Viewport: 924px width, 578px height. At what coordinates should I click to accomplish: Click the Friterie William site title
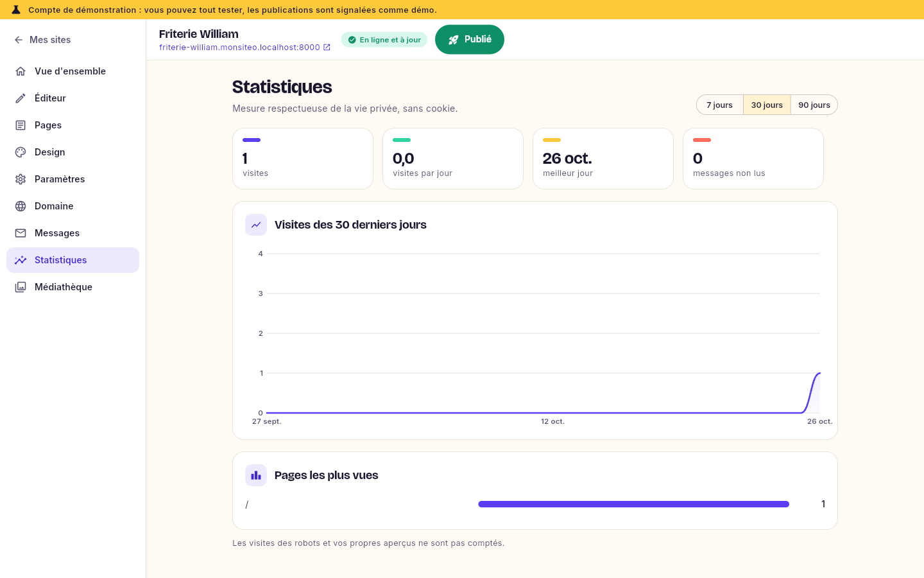tap(199, 34)
